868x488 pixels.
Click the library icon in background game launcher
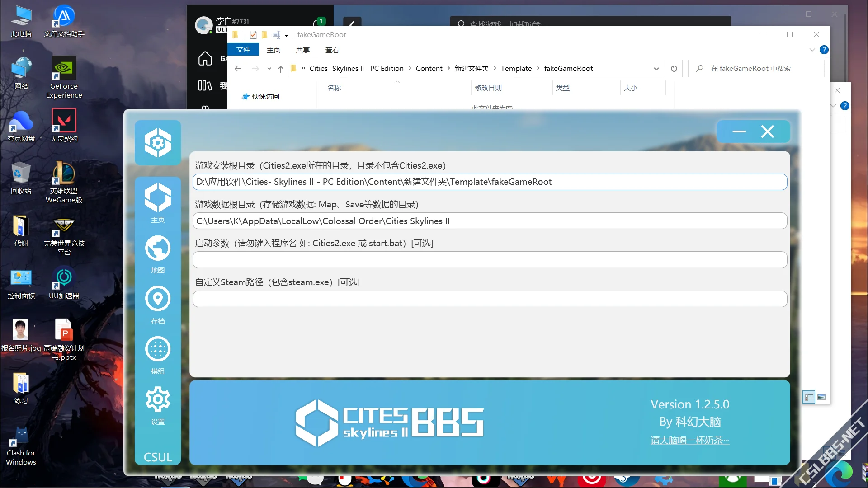(205, 85)
